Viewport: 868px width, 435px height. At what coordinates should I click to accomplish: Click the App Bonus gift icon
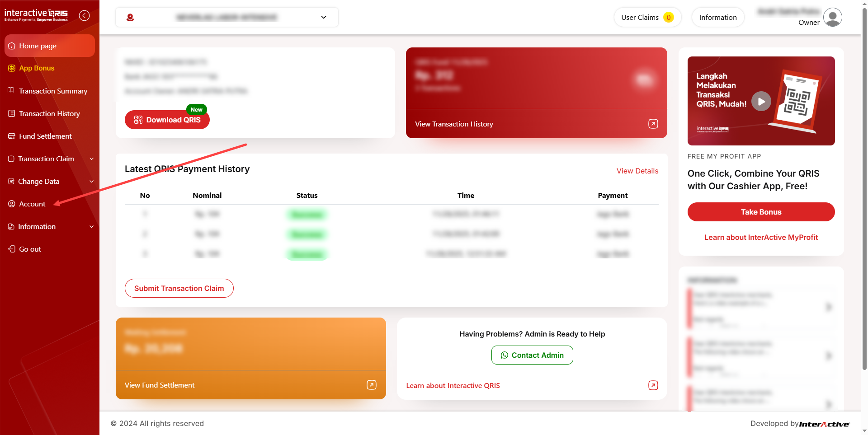pos(12,68)
